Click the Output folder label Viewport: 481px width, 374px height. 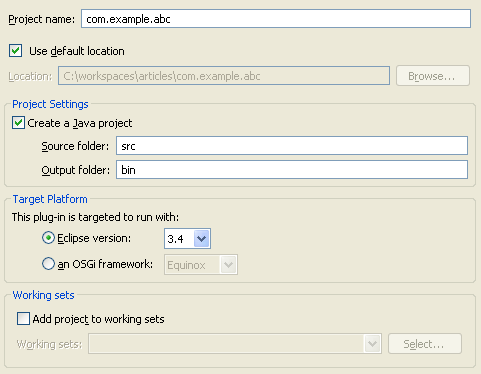click(x=76, y=170)
